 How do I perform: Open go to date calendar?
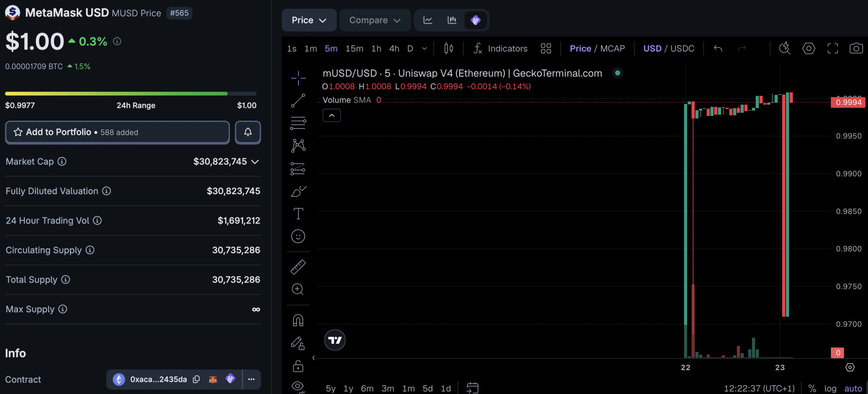[472, 388]
